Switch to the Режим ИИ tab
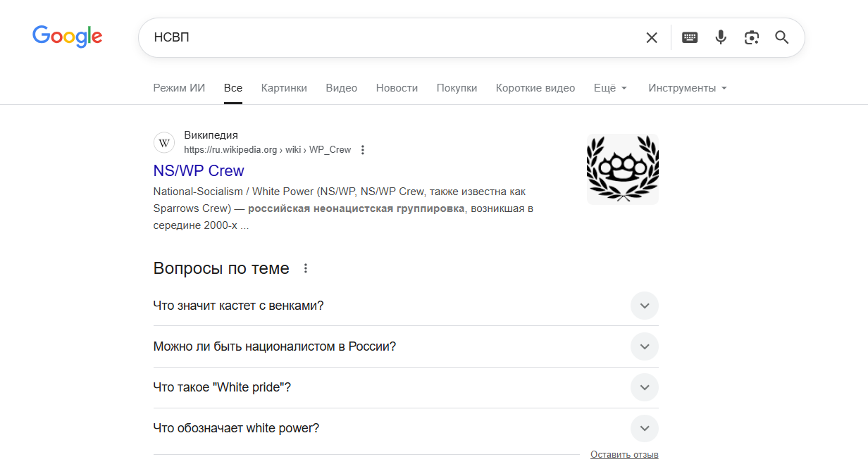The width and height of the screenshot is (868, 476). (179, 88)
